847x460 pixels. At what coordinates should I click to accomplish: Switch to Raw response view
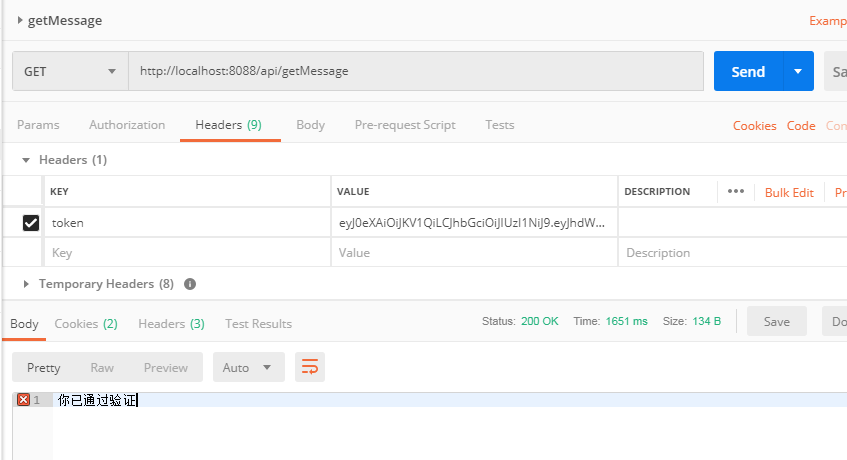(x=102, y=368)
